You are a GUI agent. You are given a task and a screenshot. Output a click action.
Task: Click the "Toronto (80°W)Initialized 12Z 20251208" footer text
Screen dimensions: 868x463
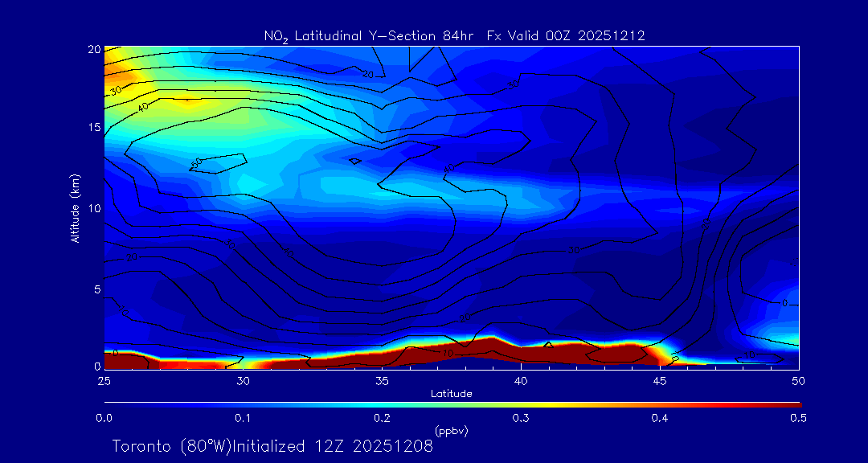coord(273,446)
